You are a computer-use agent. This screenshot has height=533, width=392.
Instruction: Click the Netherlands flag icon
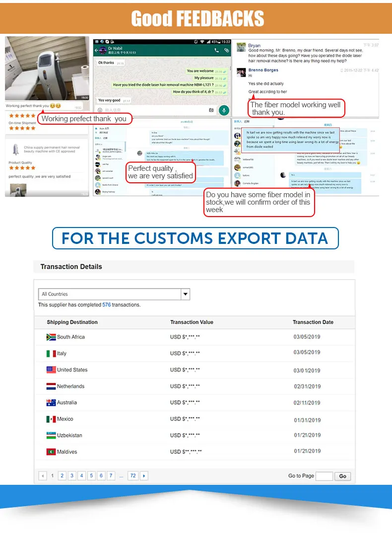(51, 386)
